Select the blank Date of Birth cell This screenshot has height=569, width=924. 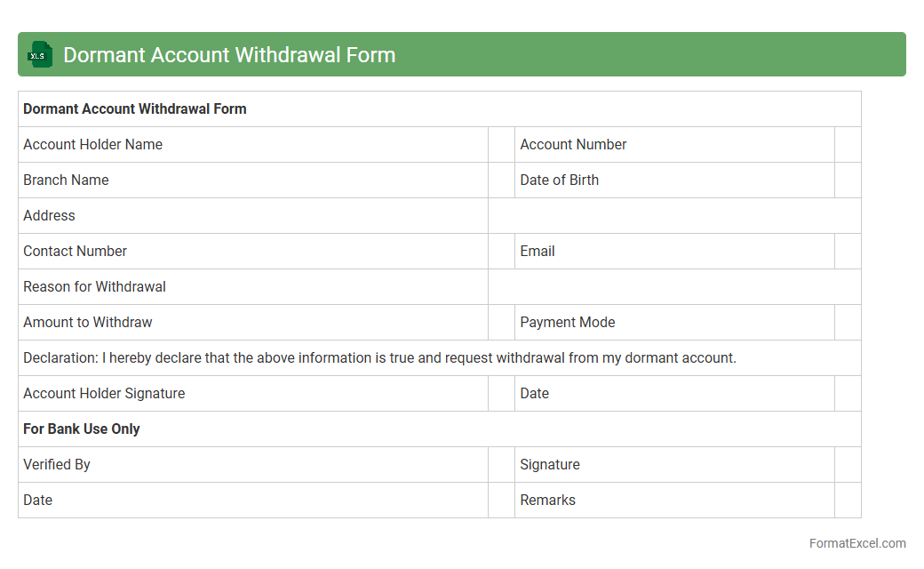[848, 180]
